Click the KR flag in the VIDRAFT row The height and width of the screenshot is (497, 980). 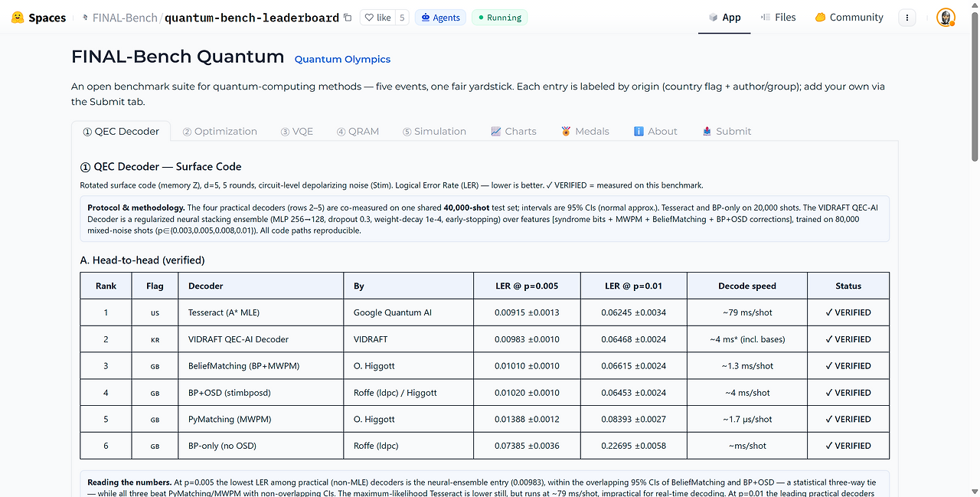[155, 339]
